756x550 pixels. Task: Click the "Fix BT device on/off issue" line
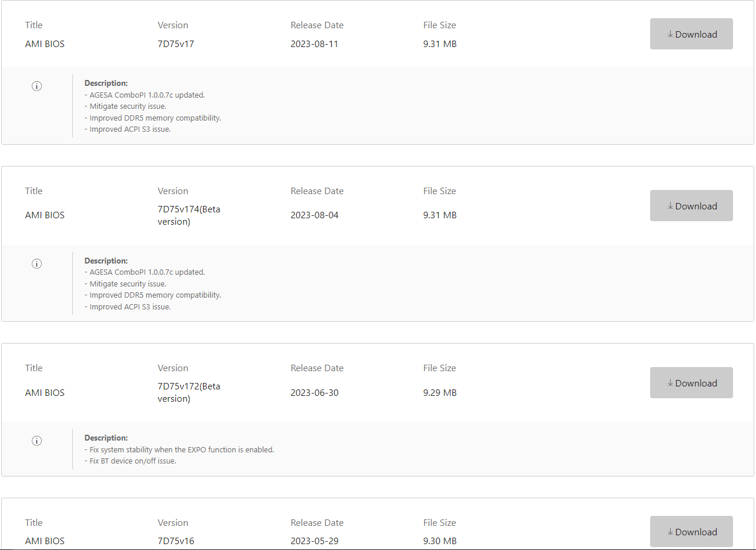132,461
